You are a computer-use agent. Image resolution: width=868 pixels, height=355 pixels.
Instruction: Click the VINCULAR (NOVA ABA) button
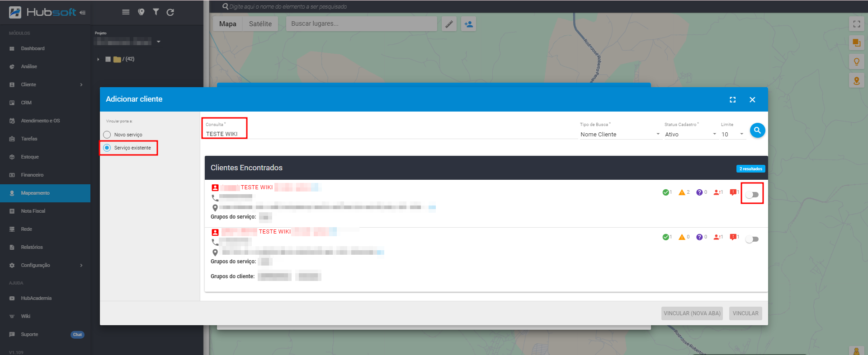tap(692, 313)
